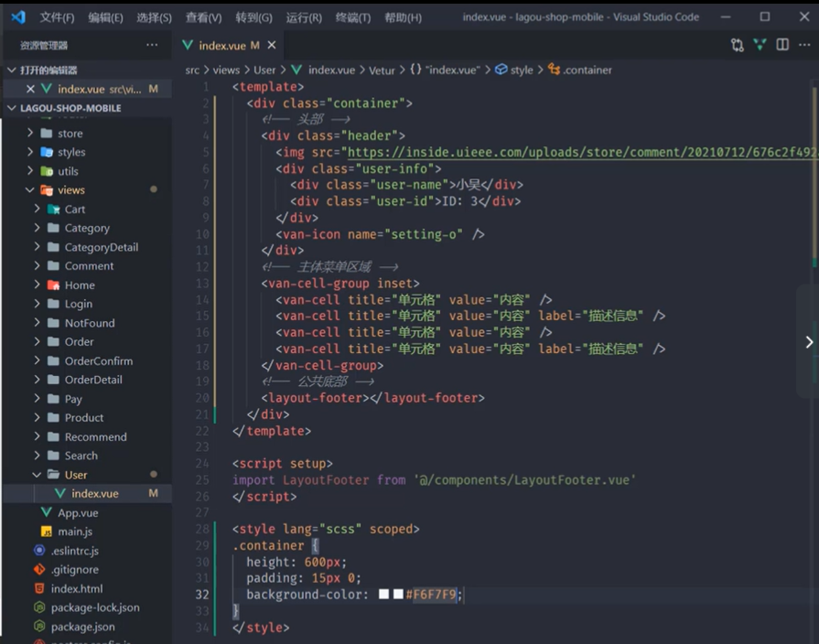Image resolution: width=819 pixels, height=644 pixels.
Task: Open the 查看(V) menu
Action: (203, 17)
